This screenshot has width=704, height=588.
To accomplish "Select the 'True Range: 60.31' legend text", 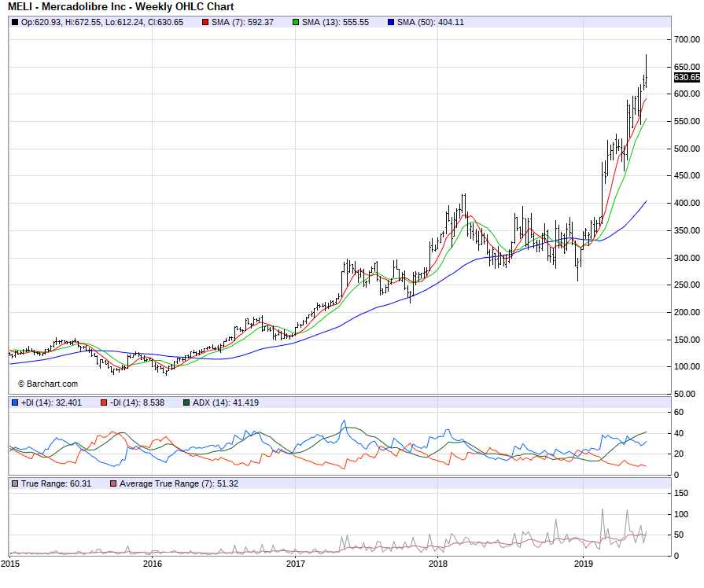I will (56, 483).
